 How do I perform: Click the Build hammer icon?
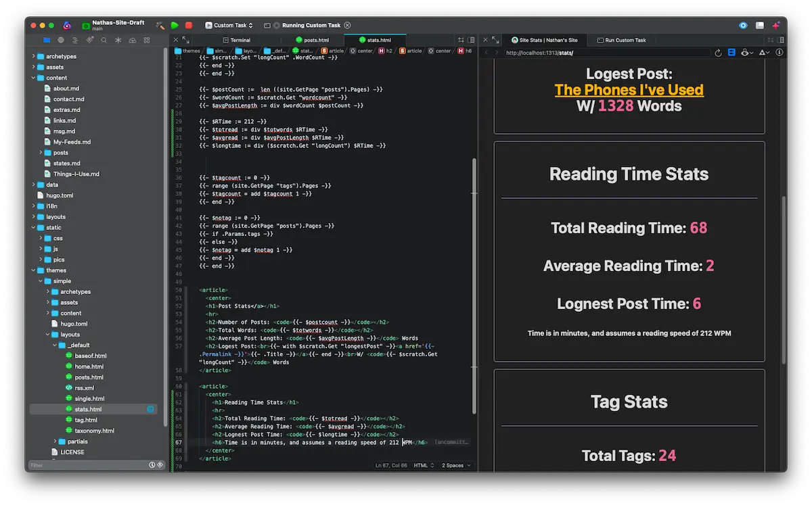pyautogui.click(x=160, y=25)
